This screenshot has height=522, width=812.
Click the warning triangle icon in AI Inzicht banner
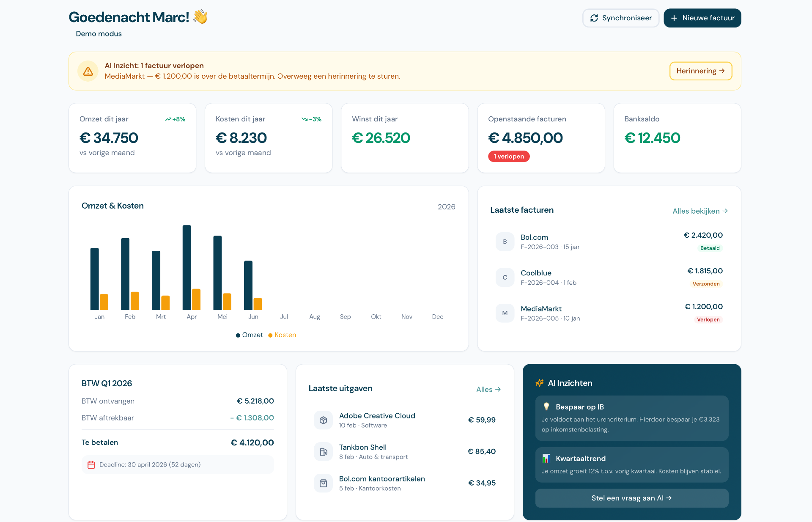tap(88, 71)
